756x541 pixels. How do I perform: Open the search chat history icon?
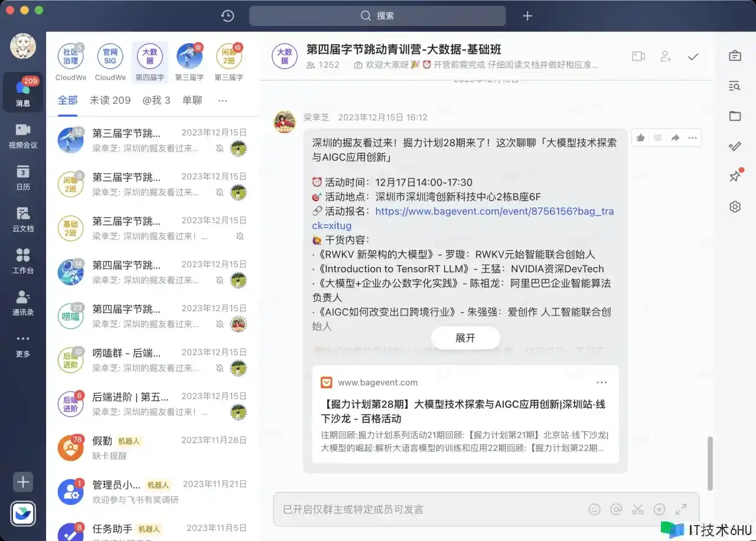(735, 86)
